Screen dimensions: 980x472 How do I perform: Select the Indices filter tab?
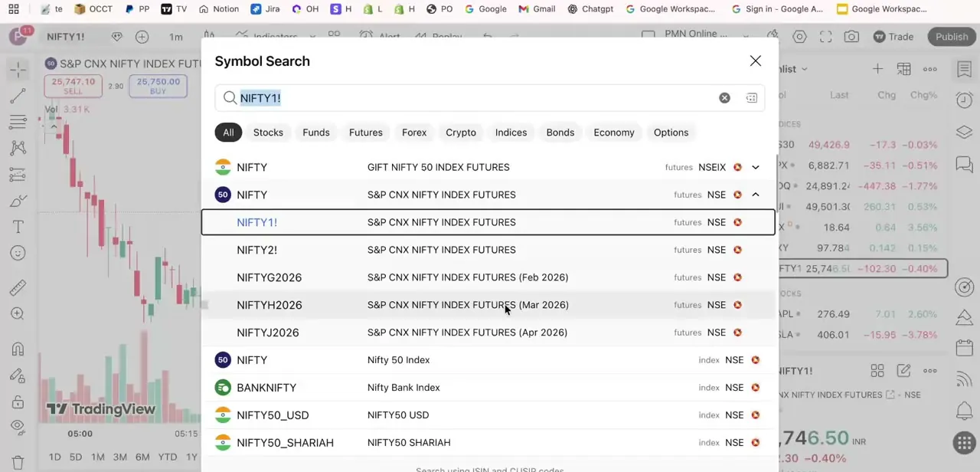[511, 133]
